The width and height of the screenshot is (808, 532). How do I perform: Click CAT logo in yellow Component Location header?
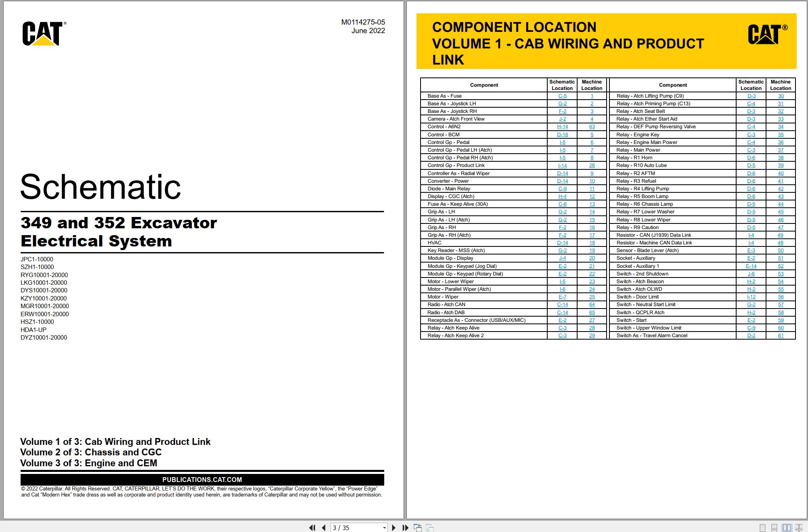click(767, 34)
